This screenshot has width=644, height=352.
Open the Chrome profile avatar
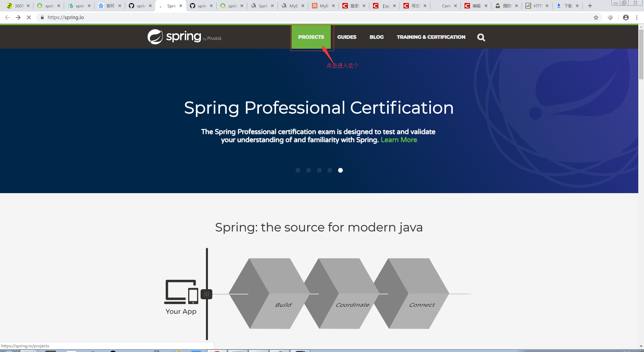tap(626, 17)
